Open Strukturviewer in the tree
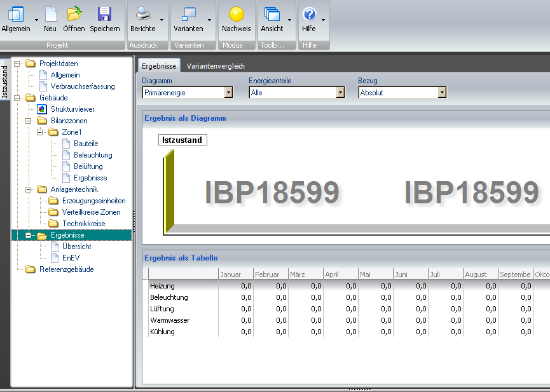The height and width of the screenshot is (392, 550). 72,109
